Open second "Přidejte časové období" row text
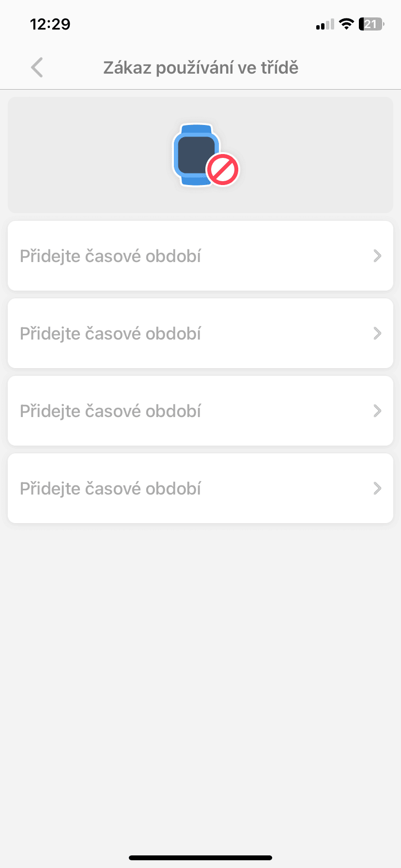401x868 pixels. [x=110, y=334]
